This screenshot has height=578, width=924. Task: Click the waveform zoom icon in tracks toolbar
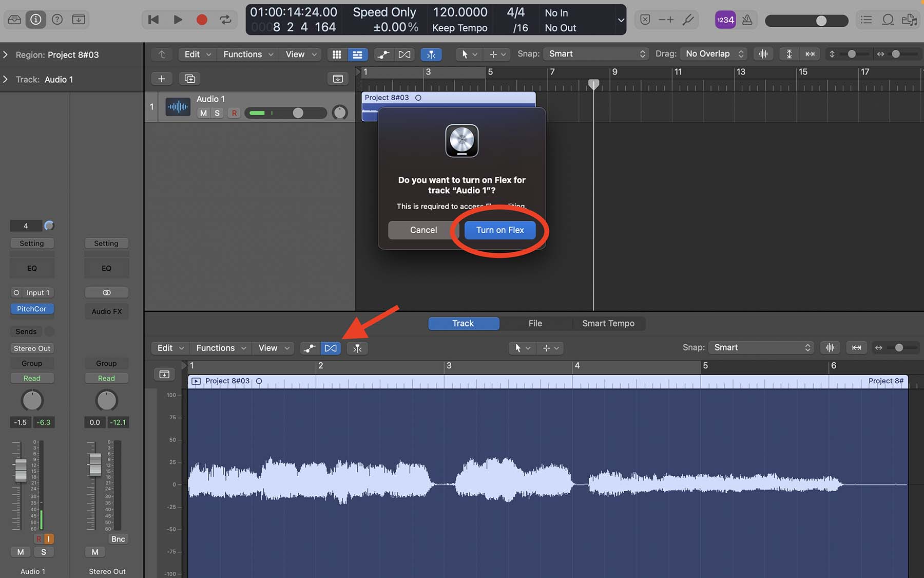pos(763,54)
